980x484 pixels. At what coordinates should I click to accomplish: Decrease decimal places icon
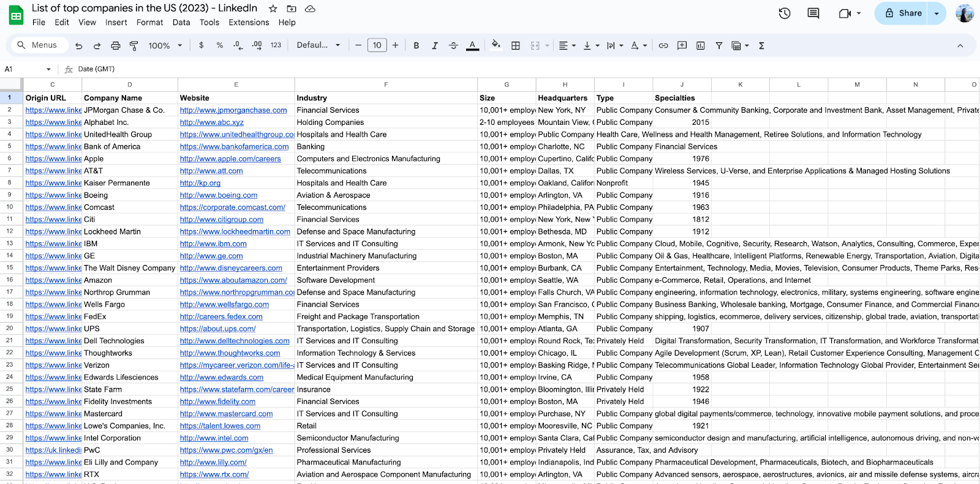click(x=238, y=45)
